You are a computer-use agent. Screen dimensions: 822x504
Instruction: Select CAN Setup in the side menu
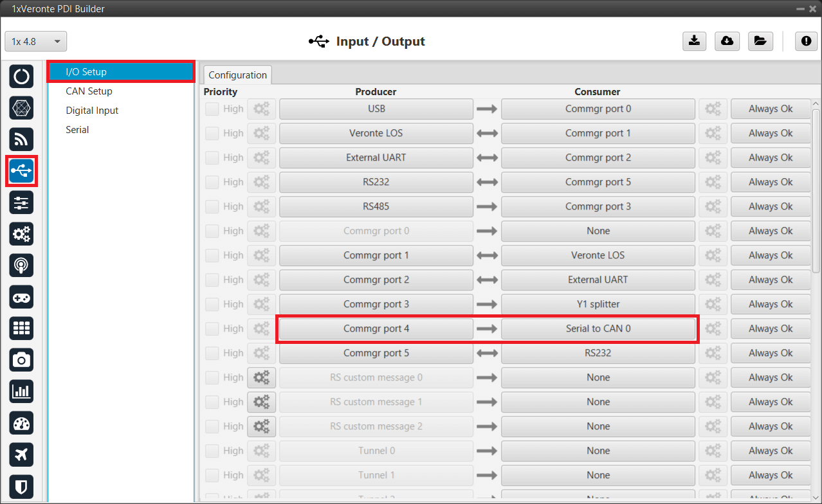click(89, 91)
